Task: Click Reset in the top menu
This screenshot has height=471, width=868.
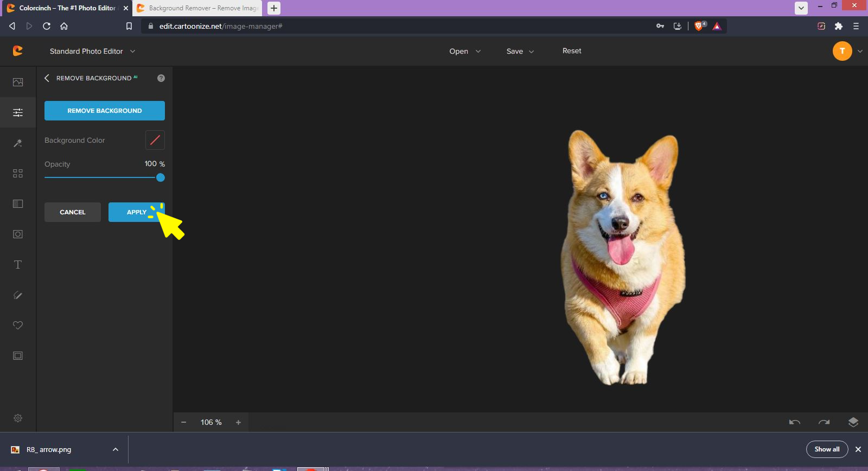Action: (572, 51)
